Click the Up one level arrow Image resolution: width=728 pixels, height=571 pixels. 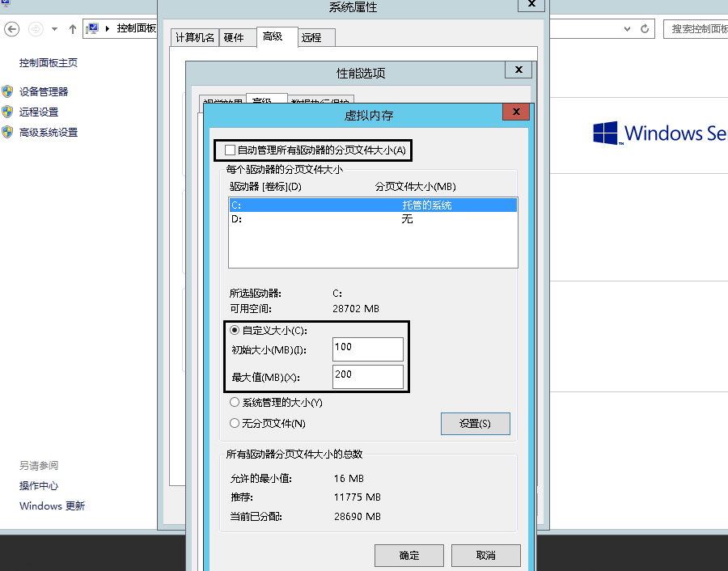(x=73, y=29)
